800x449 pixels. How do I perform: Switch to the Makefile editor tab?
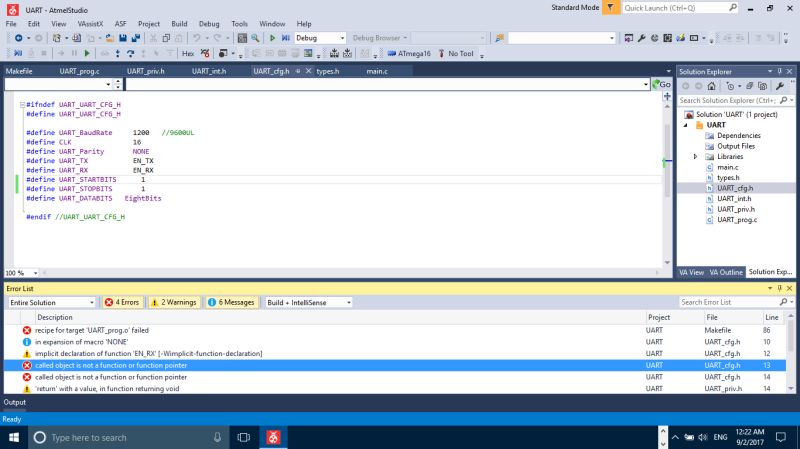[19, 71]
